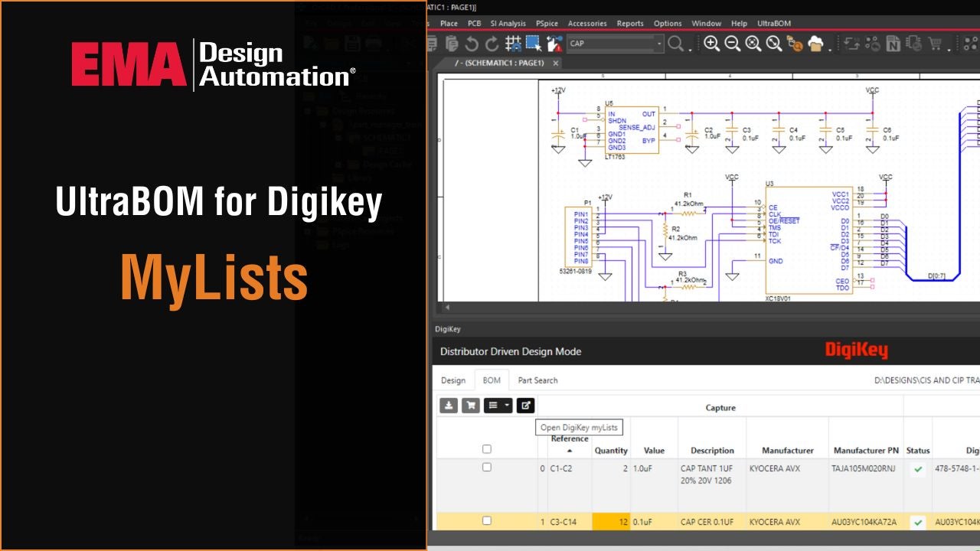Viewport: 980px width, 551px height.
Task: Click the swap arrows toolbar icon
Action: [x=851, y=44]
